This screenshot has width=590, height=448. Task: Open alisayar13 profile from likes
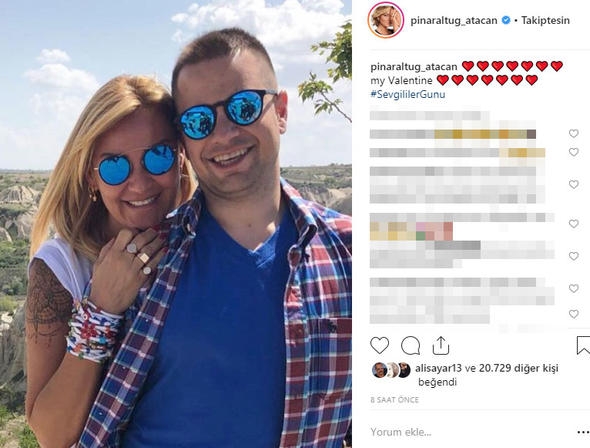tap(438, 368)
